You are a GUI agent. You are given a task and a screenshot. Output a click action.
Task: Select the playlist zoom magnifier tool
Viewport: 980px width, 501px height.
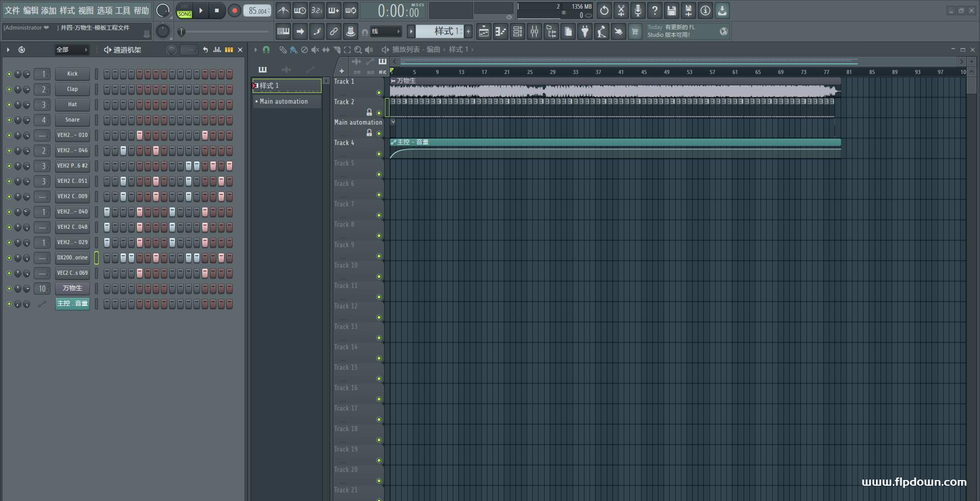coord(358,50)
